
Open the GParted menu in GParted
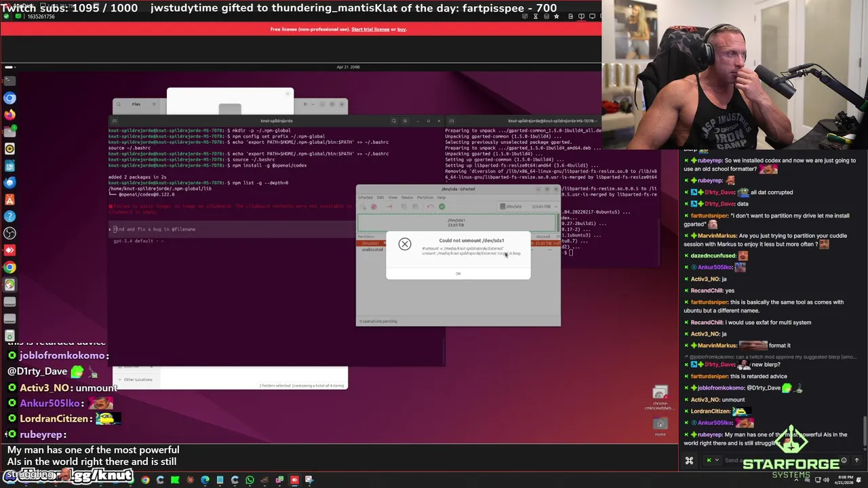pos(366,197)
